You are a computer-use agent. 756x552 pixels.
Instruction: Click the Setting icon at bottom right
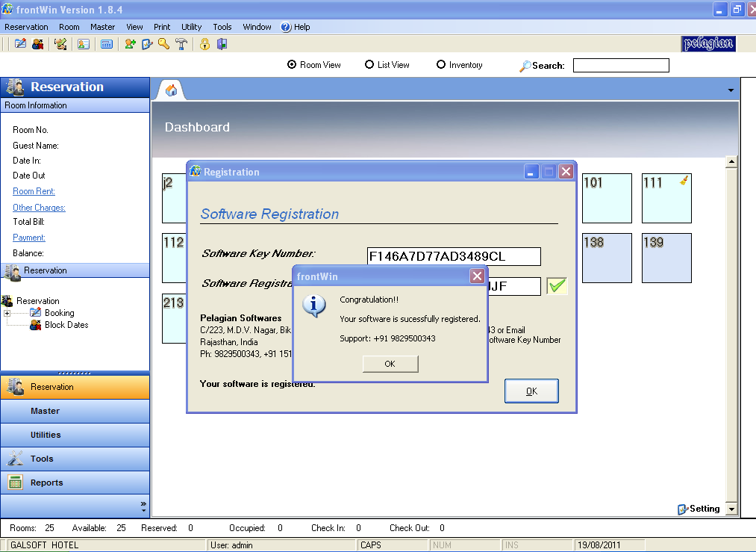coord(682,509)
